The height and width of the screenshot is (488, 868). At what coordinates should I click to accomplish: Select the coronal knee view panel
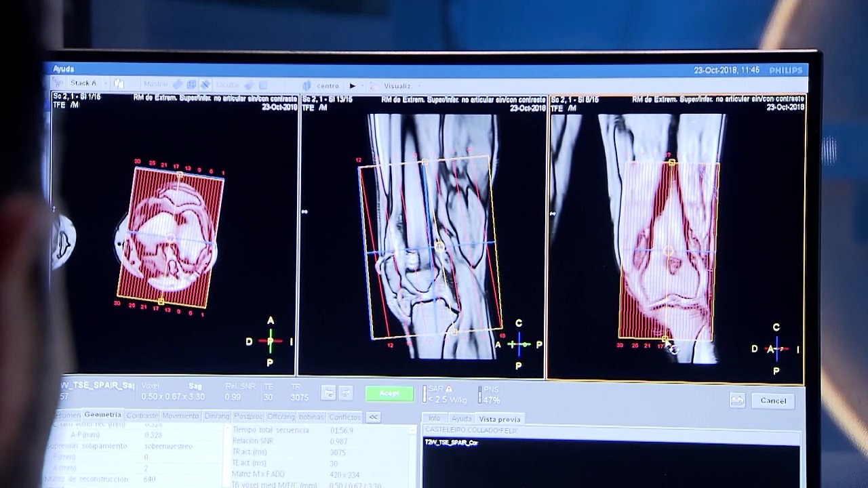pos(676,239)
